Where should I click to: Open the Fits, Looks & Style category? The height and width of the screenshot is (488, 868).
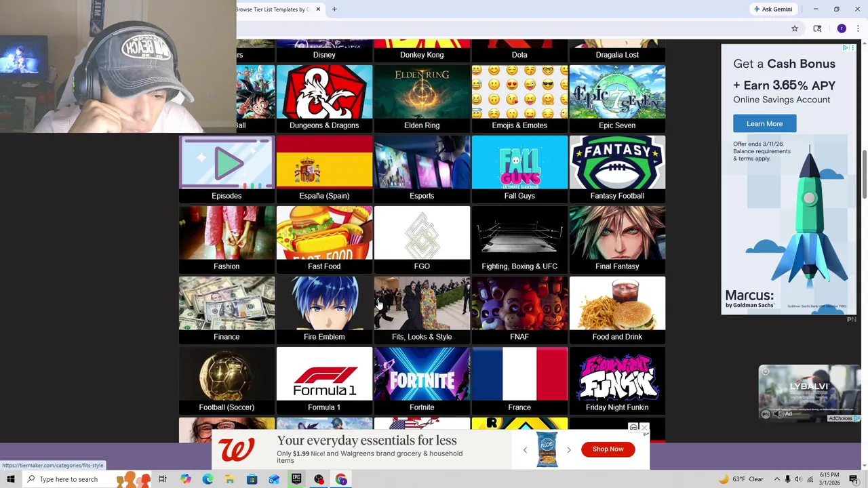click(x=422, y=310)
